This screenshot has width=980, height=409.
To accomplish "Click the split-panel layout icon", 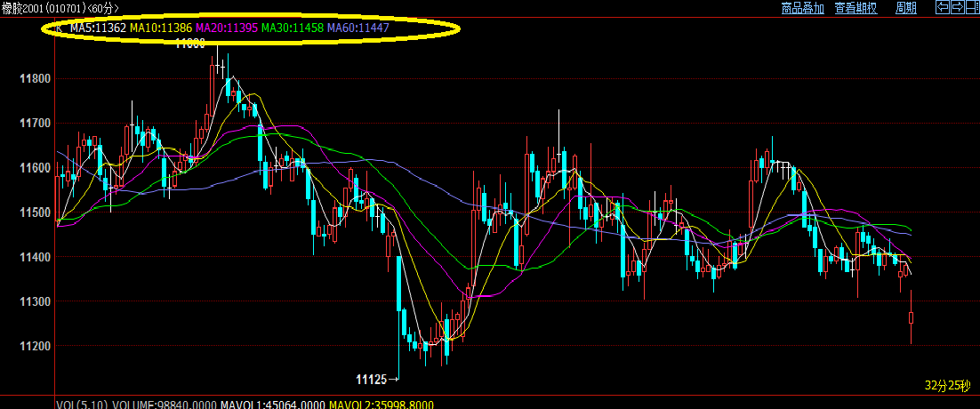I will click(972, 8).
